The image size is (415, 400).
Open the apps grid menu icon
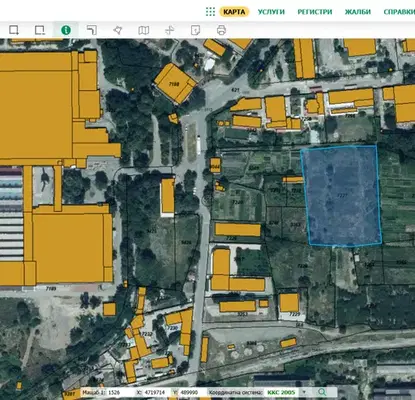pyautogui.click(x=210, y=12)
